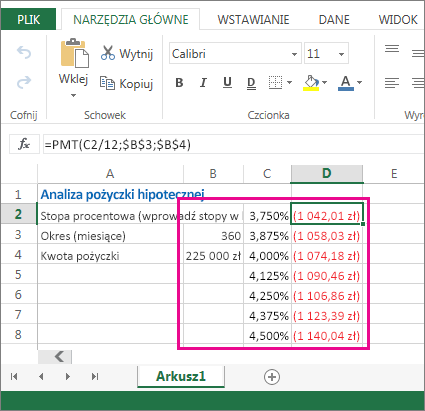Toggle Underline formatting (U)
The image size is (425, 411).
tap(227, 82)
